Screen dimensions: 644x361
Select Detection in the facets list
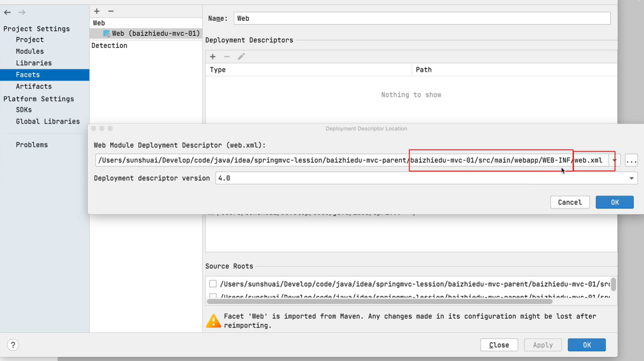click(x=109, y=45)
